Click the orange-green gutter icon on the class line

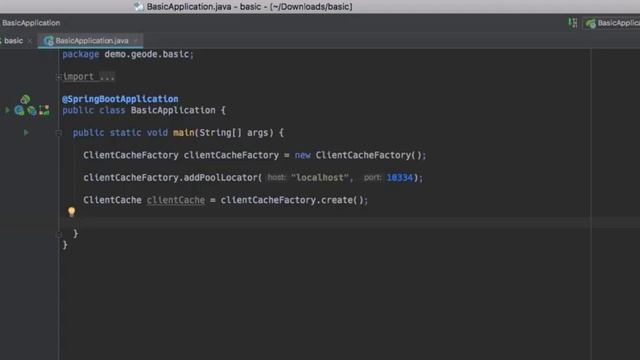tap(44, 110)
